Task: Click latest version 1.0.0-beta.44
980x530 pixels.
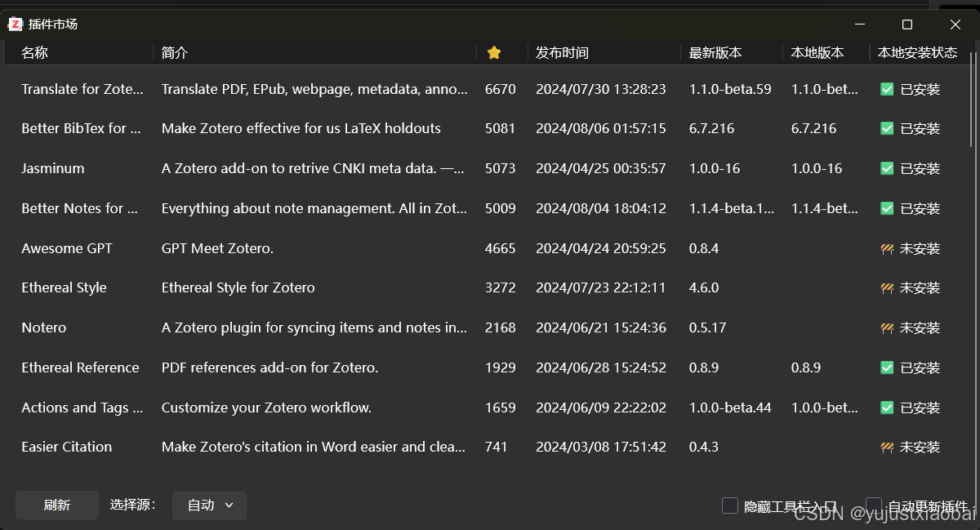Action: click(x=730, y=408)
